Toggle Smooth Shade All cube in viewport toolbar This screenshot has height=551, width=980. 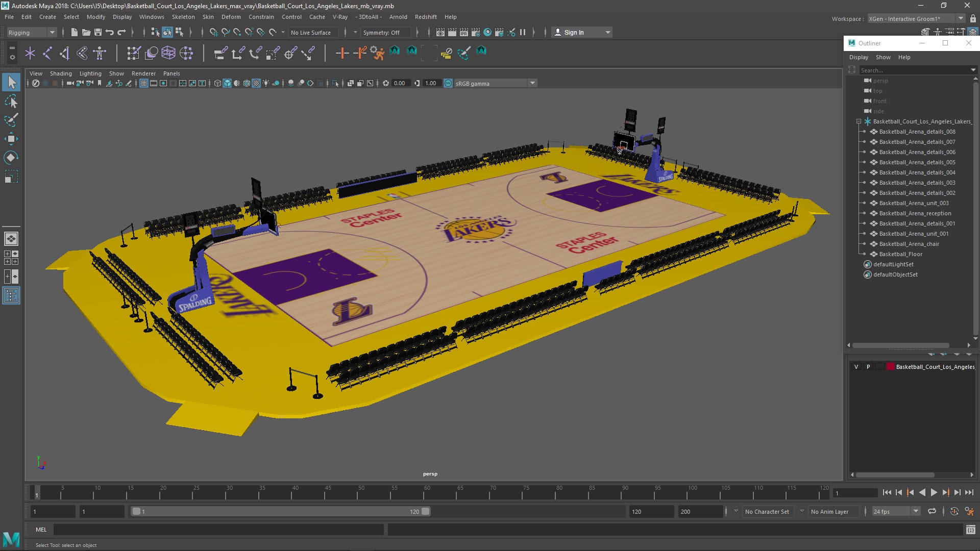pyautogui.click(x=227, y=83)
